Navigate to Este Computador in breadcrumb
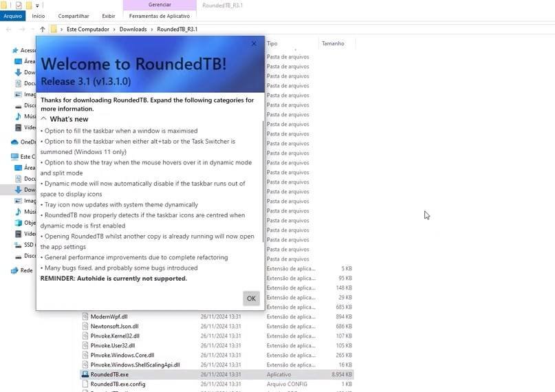 click(x=88, y=30)
